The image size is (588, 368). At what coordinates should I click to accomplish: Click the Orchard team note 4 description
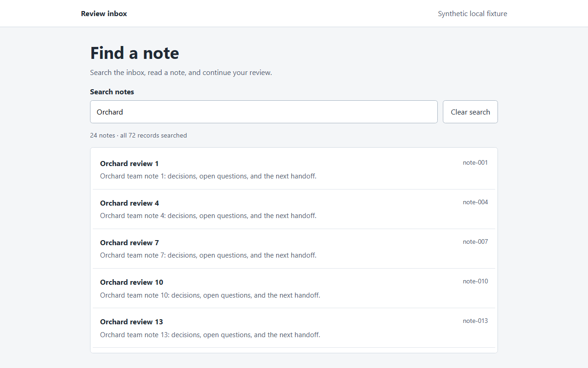pyautogui.click(x=208, y=216)
